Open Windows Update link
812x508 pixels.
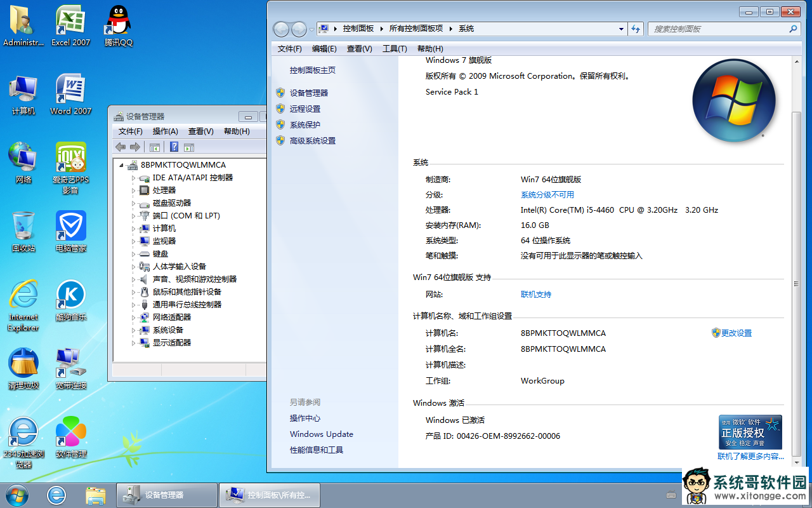coord(322,434)
